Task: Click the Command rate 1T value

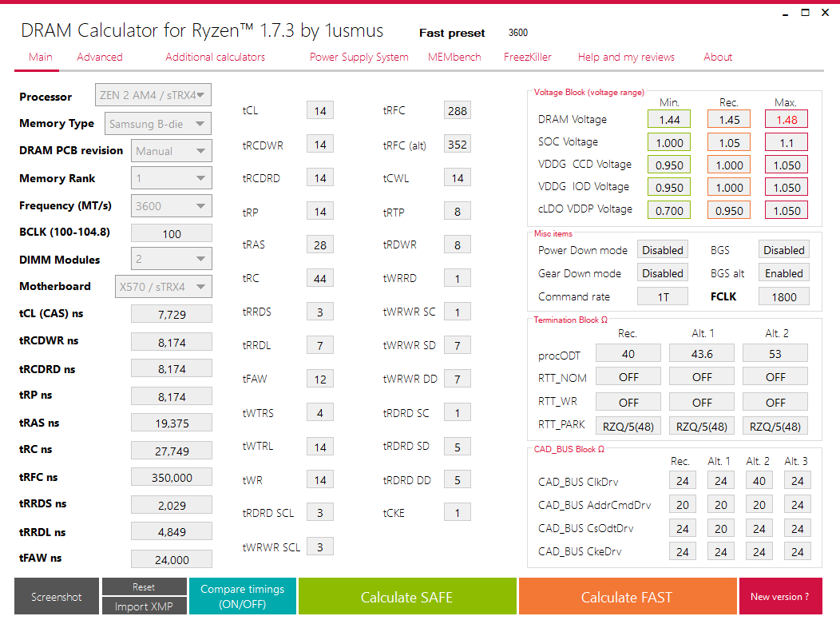Action: tap(663, 296)
